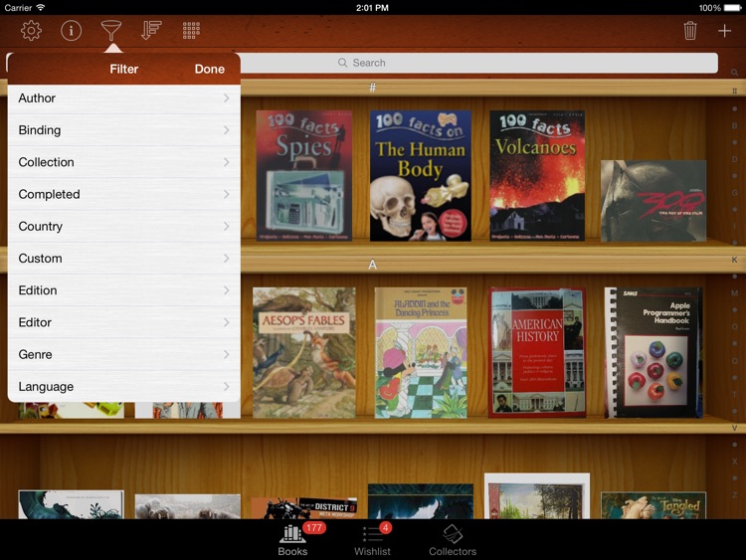The height and width of the screenshot is (560, 746).
Task: Open the Collectors tab
Action: coord(453,540)
